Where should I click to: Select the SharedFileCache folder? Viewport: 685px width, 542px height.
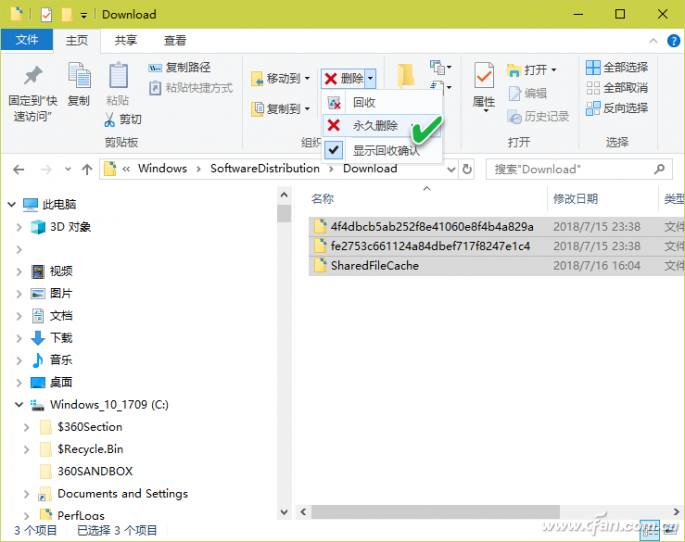click(x=374, y=266)
